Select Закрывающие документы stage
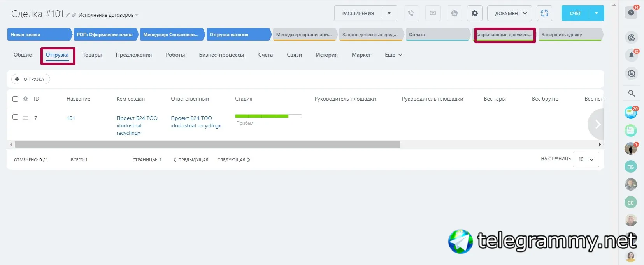 click(x=505, y=35)
